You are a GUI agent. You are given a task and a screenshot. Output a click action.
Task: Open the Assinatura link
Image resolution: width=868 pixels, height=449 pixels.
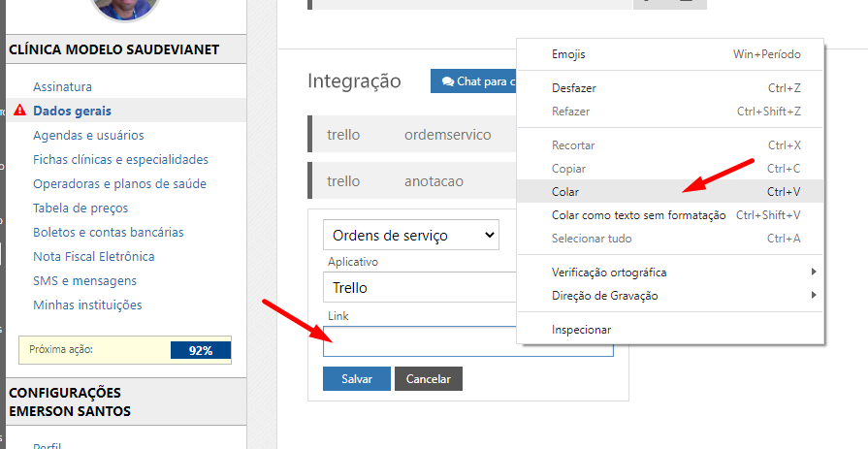62,86
